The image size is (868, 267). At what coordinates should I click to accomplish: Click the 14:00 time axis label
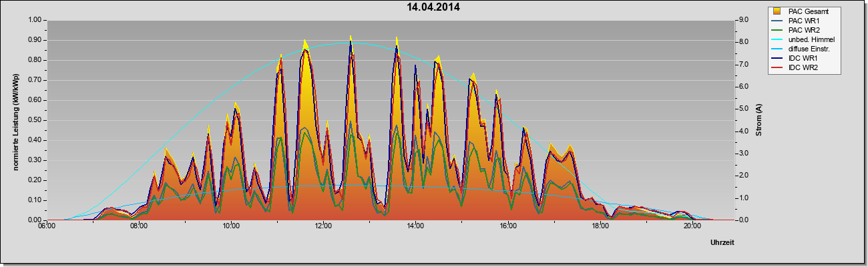coord(415,226)
